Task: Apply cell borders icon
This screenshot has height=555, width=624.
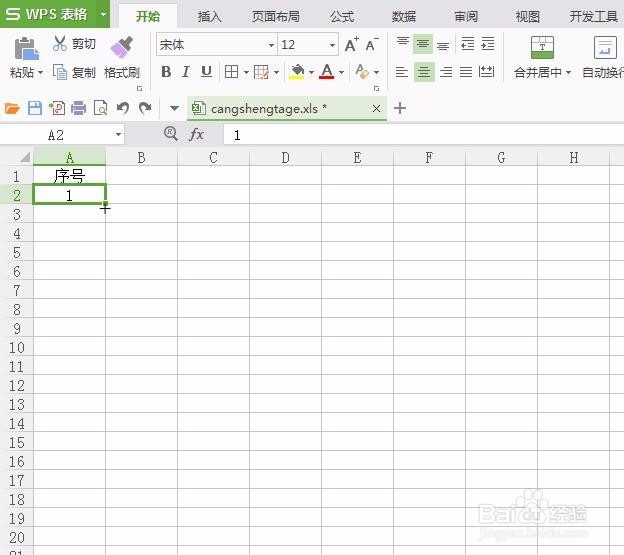Action: tap(231, 72)
